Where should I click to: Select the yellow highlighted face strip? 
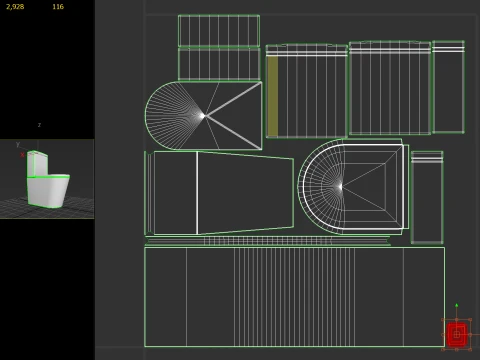[x=273, y=96]
